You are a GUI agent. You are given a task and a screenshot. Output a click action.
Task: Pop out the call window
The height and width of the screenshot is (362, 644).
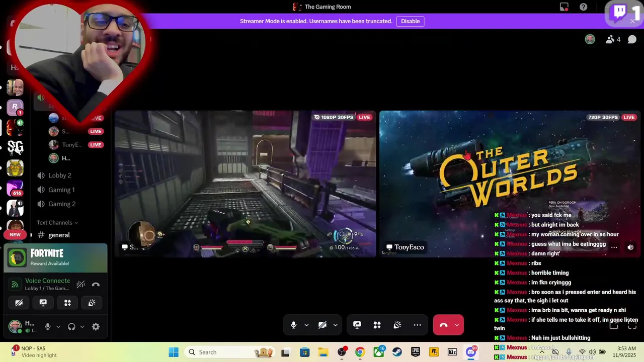pos(614,326)
